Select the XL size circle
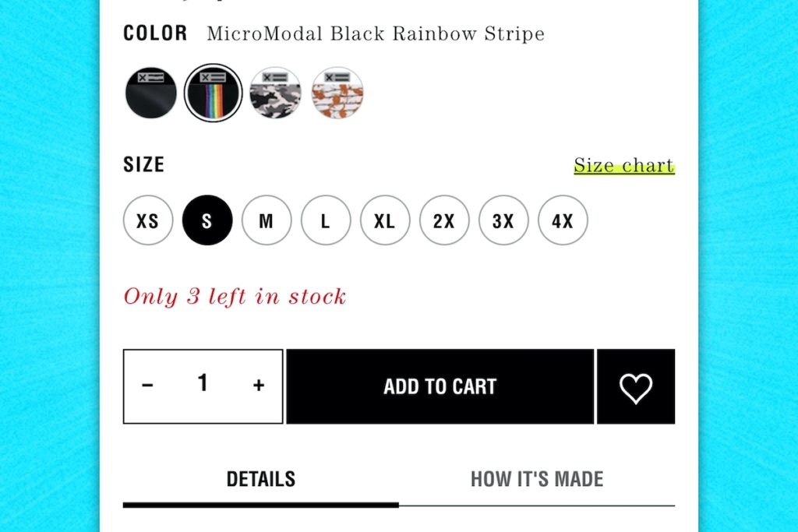798x532 pixels. (384, 220)
